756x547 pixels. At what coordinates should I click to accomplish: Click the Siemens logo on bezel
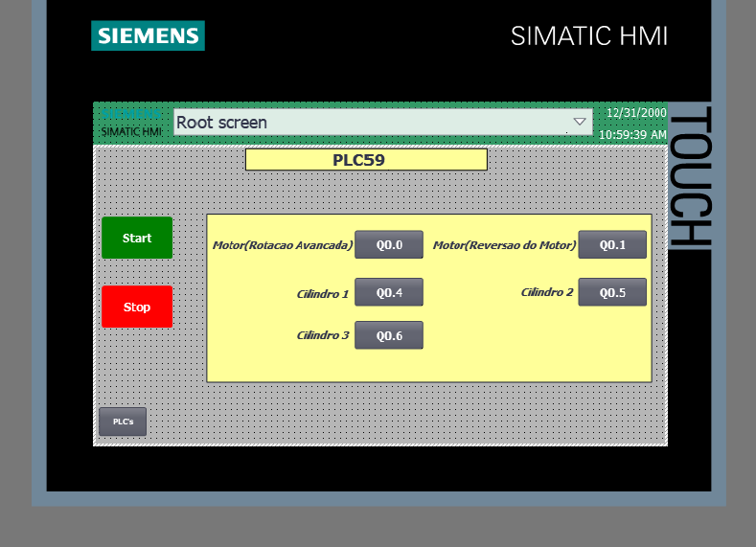(148, 35)
